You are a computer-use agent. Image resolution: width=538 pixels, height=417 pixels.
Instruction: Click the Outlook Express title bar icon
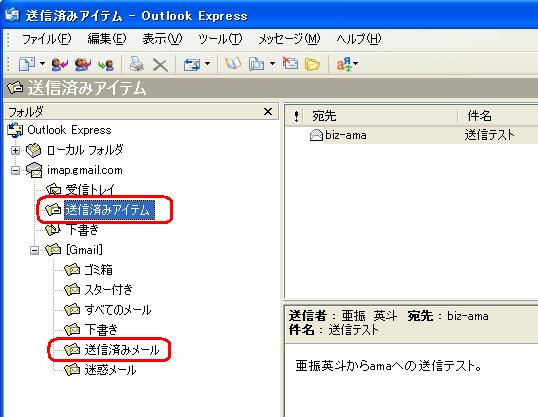coord(12,15)
